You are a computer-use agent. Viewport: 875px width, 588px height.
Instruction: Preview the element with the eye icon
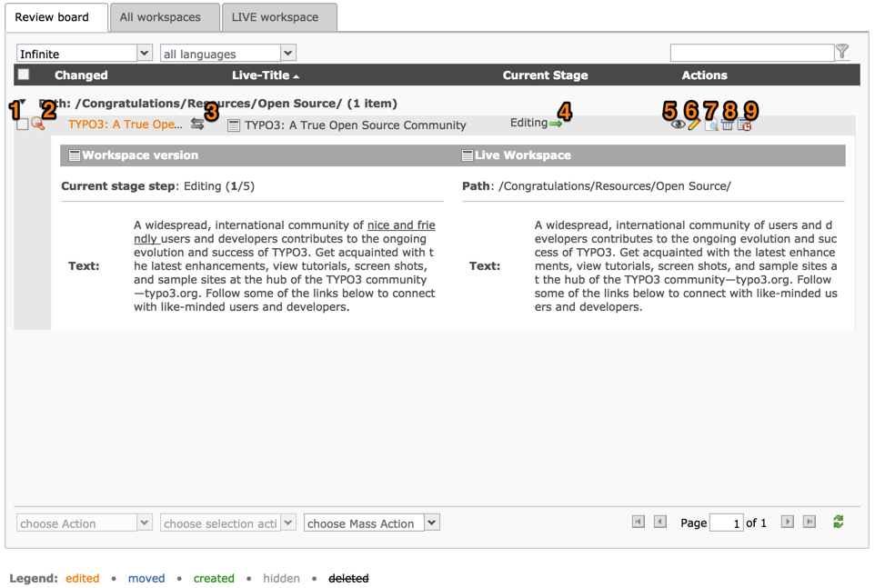678,125
